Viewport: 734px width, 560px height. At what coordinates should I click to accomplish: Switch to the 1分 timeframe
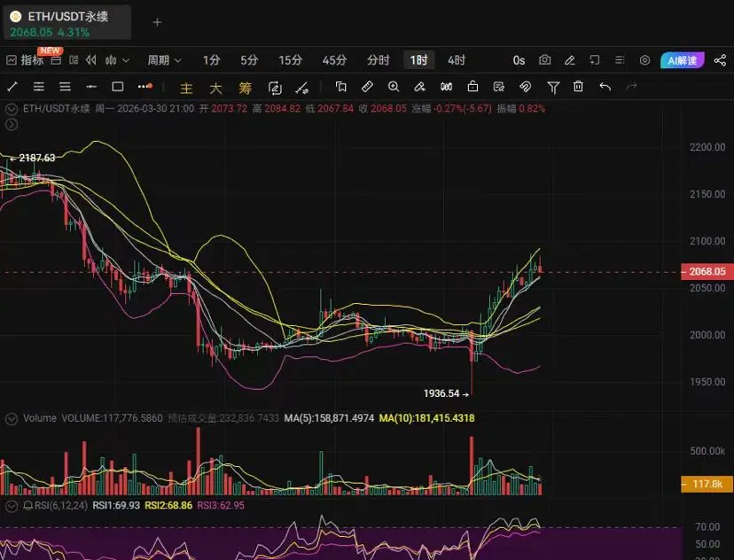(x=212, y=60)
